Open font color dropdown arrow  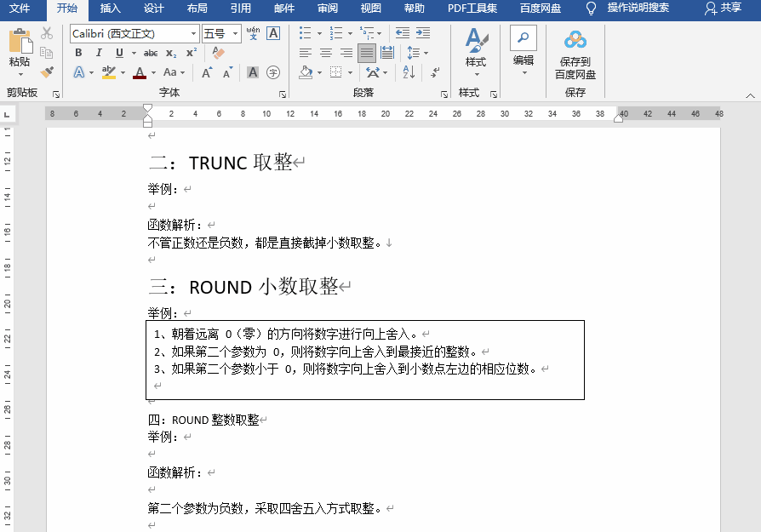[153, 73]
